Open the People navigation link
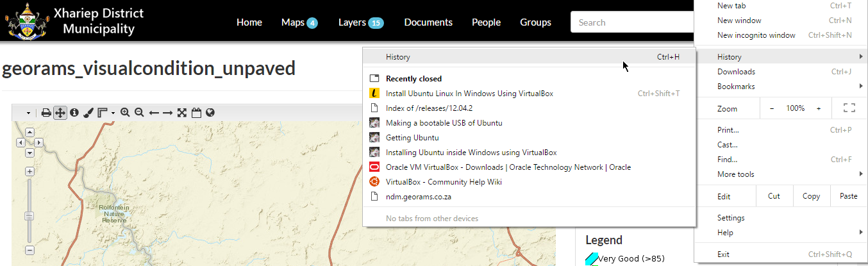The width and height of the screenshot is (868, 266). (486, 22)
